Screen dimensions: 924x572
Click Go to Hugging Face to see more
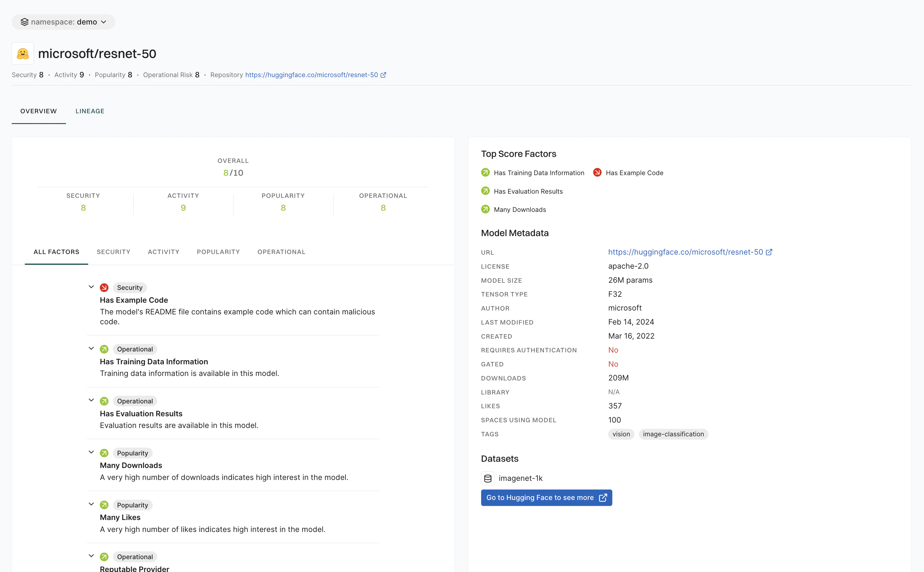click(546, 498)
